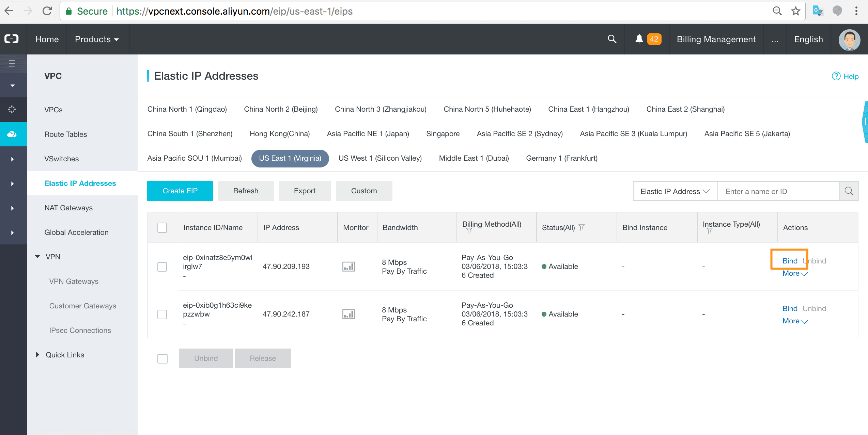Click the Create EIP button
The image size is (868, 435).
point(180,191)
